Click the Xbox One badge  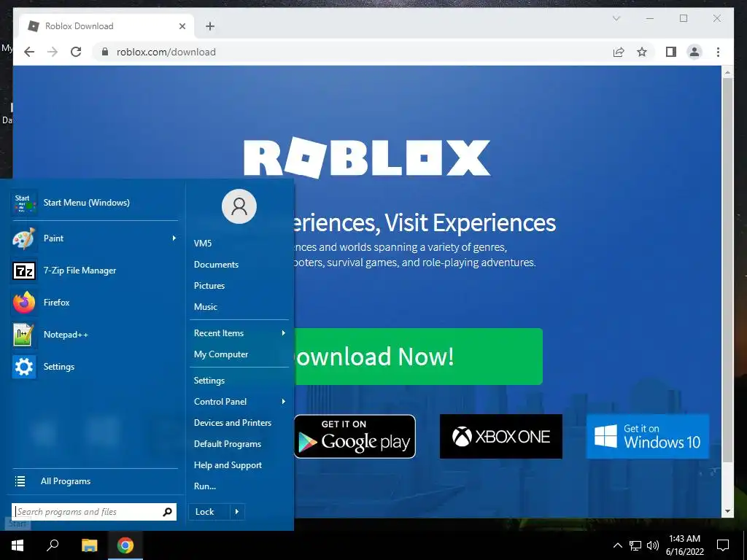500,437
